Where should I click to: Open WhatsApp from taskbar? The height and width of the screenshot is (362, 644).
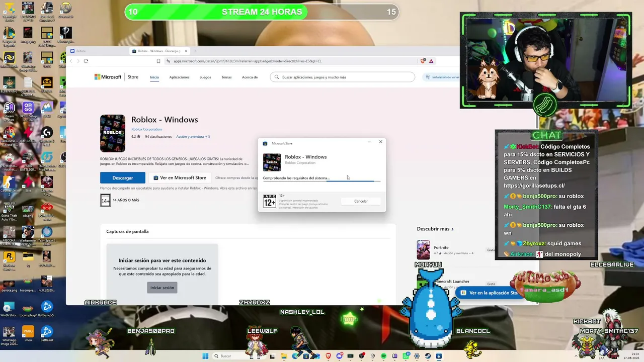406,356
